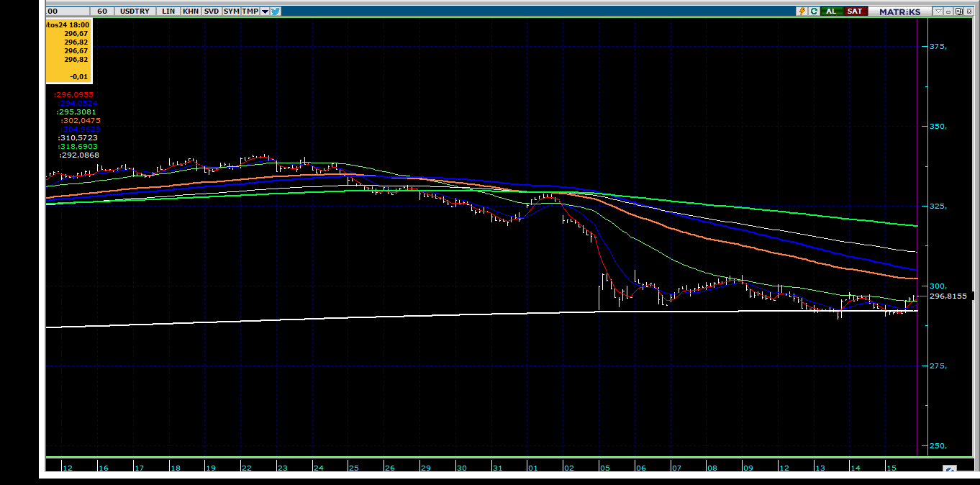Screen dimensions: 980x485
Task: Select light green value 295,3081
Action: pos(76,112)
